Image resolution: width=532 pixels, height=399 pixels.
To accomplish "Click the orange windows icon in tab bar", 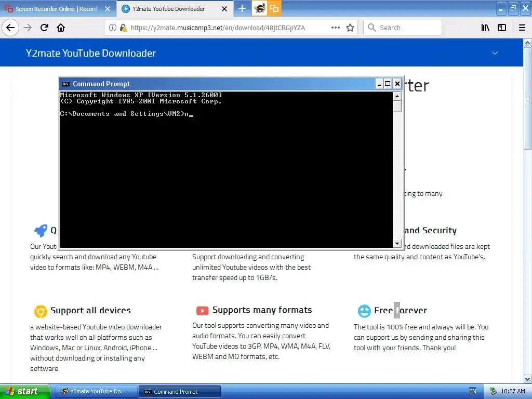I will pos(274,8).
